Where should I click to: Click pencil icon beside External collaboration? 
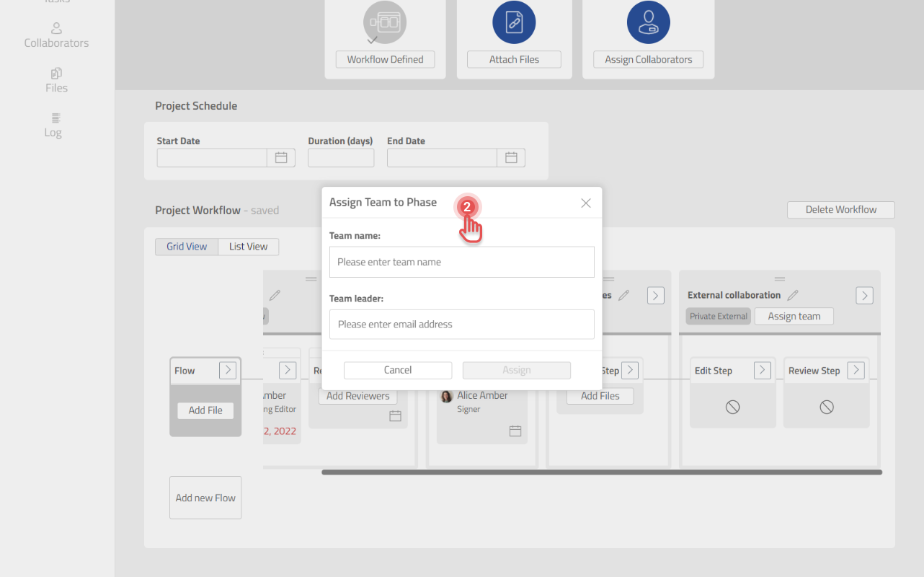coord(793,295)
